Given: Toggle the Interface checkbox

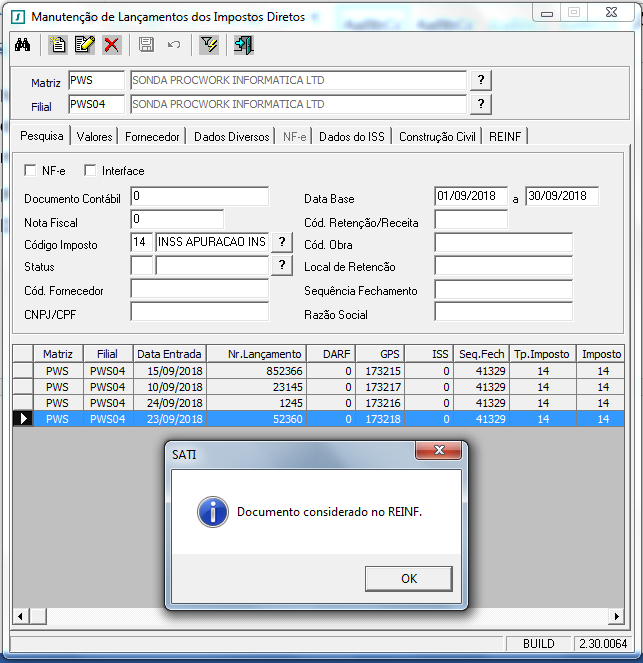Looking at the screenshot, I should (90, 170).
